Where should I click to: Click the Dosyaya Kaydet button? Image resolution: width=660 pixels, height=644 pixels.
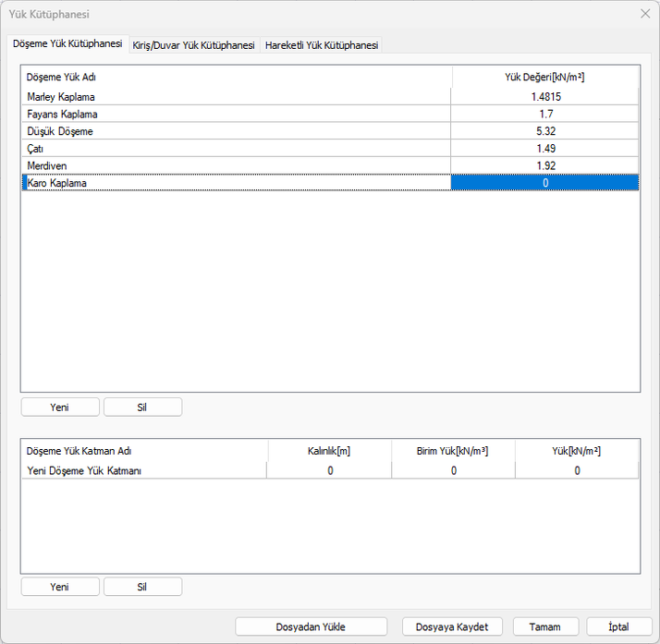(452, 626)
